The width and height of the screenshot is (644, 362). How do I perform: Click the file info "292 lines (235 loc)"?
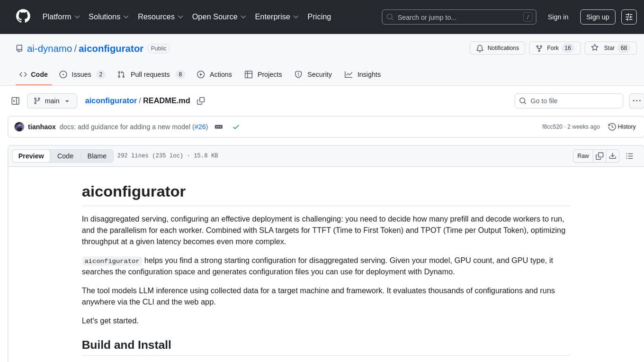150,156
